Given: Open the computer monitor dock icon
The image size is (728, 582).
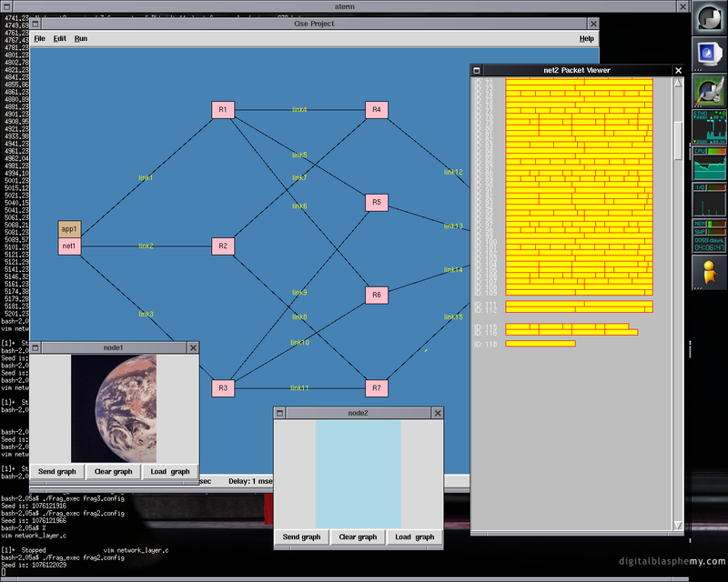Looking at the screenshot, I should pos(709,55).
